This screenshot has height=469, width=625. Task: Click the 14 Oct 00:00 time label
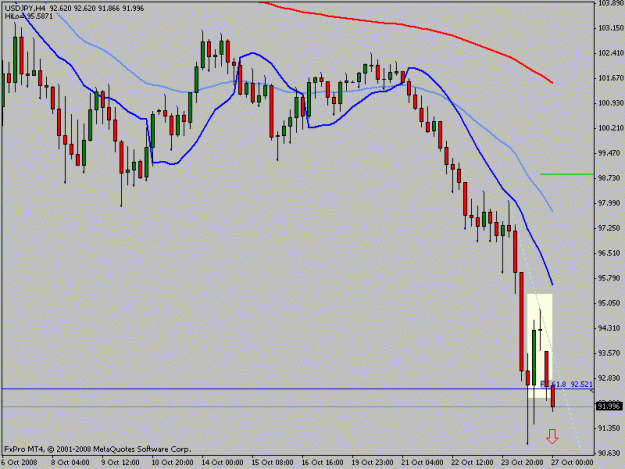(x=222, y=463)
